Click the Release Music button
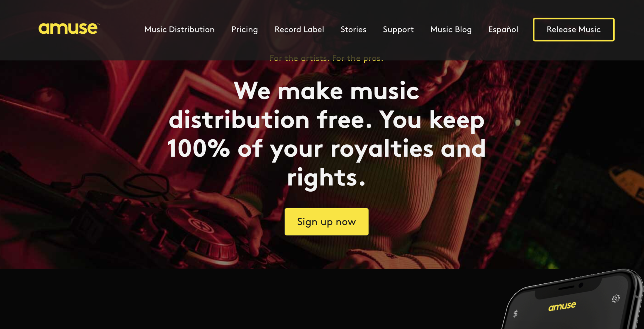This screenshot has height=329, width=644. [574, 30]
